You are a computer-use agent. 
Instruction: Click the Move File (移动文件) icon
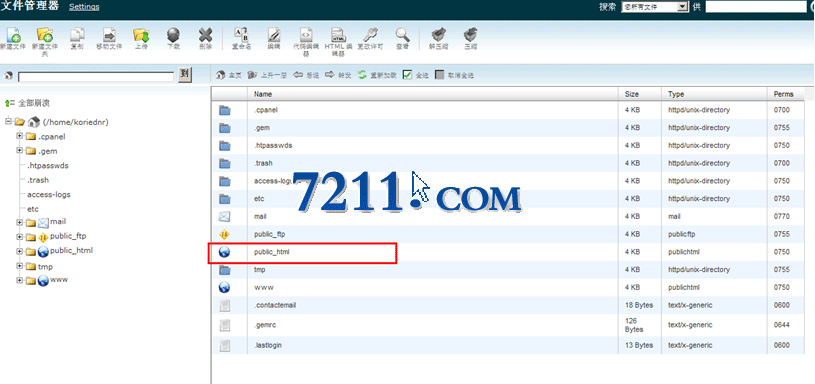(110, 35)
